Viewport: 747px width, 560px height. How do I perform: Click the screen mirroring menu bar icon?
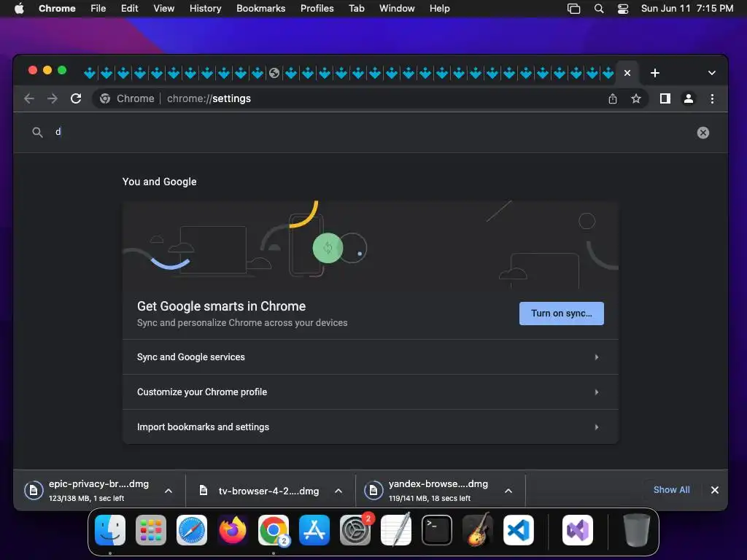point(573,8)
